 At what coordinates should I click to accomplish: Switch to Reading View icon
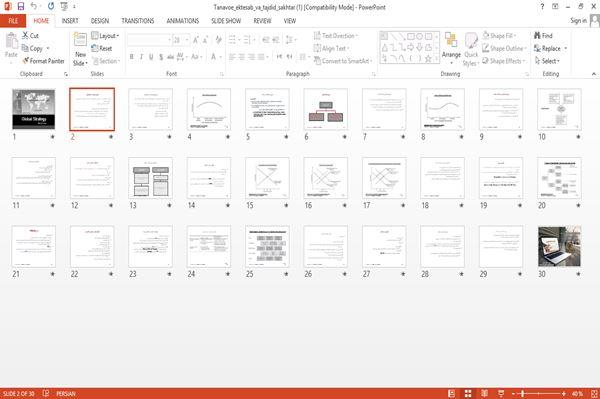(x=484, y=394)
